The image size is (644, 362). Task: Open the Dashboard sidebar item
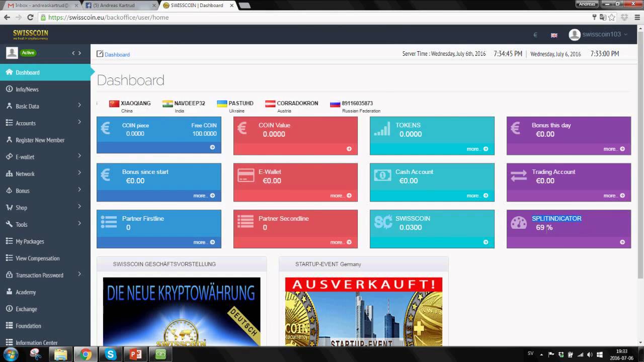(x=45, y=72)
